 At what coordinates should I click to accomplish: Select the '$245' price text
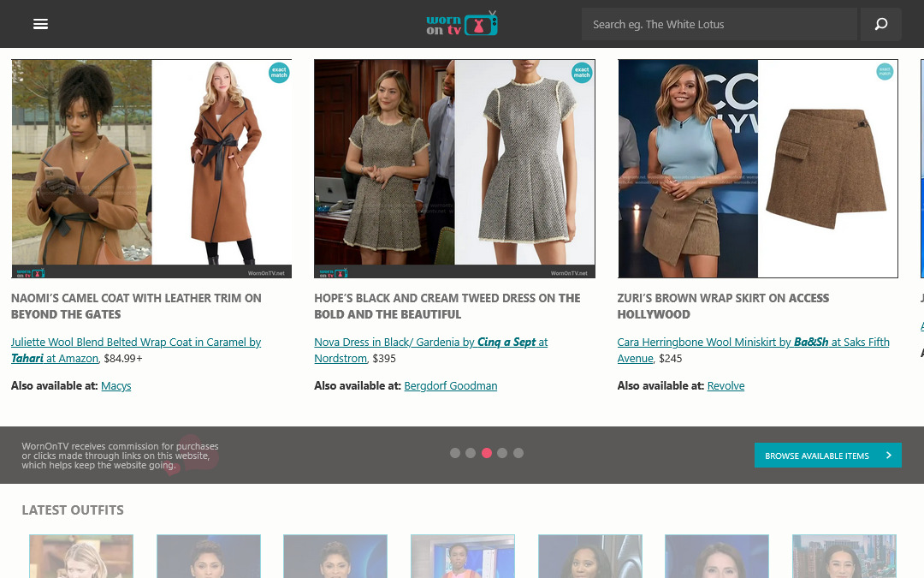click(x=671, y=359)
